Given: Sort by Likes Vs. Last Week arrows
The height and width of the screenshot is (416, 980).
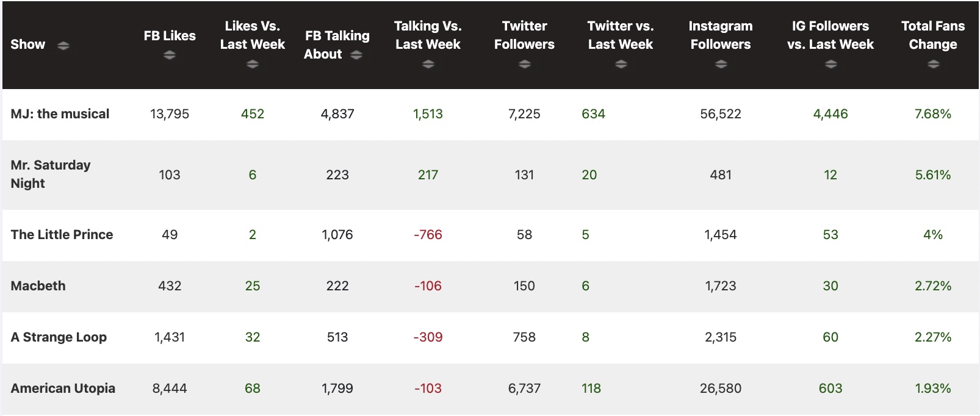Looking at the screenshot, I should point(252,64).
